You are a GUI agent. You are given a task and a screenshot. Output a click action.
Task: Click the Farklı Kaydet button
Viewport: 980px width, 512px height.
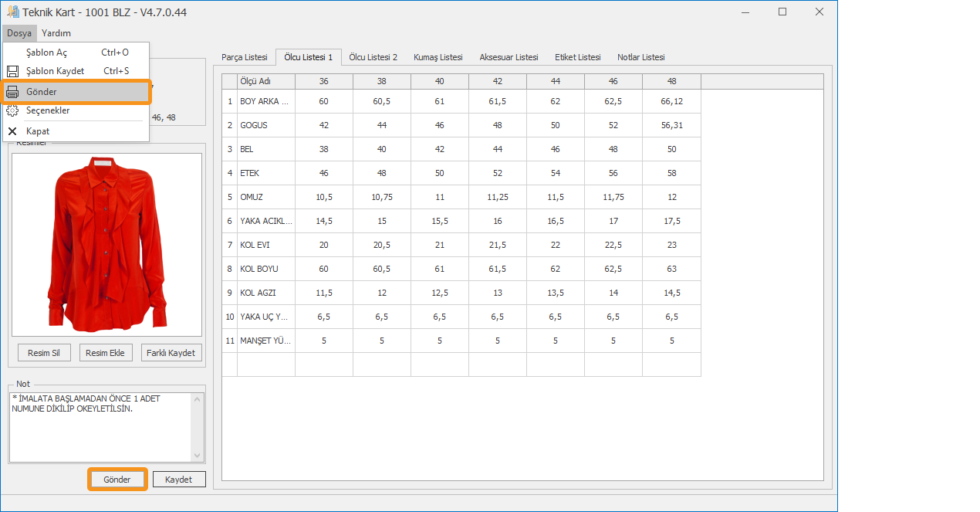tap(171, 353)
